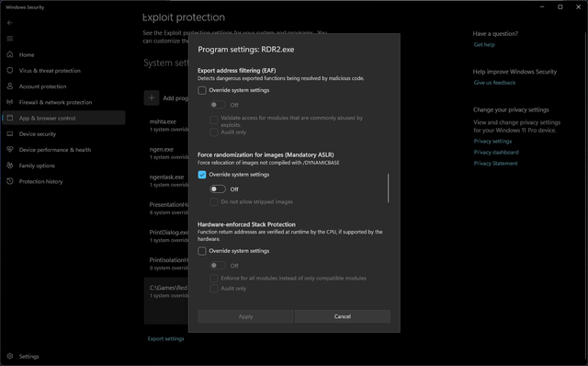Select ngen.exe in the program list
The width and height of the screenshot is (588, 366).
(166, 153)
